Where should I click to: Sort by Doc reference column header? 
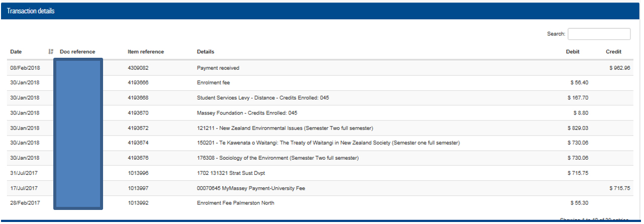click(77, 52)
